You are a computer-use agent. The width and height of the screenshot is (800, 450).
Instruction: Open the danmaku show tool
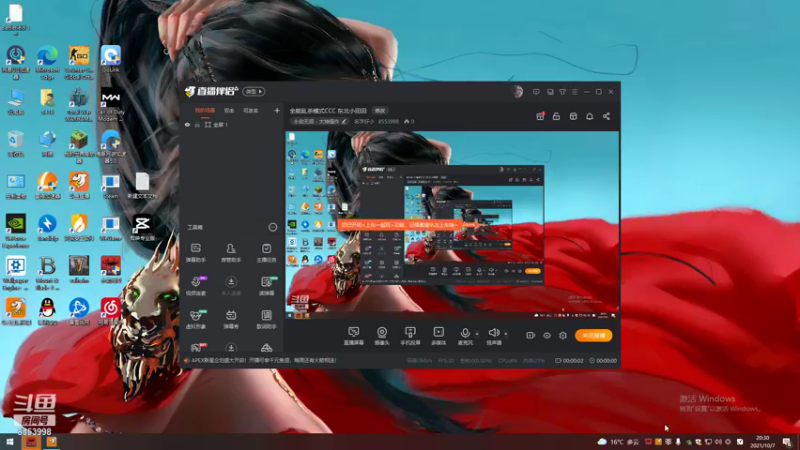pyautogui.click(x=231, y=319)
